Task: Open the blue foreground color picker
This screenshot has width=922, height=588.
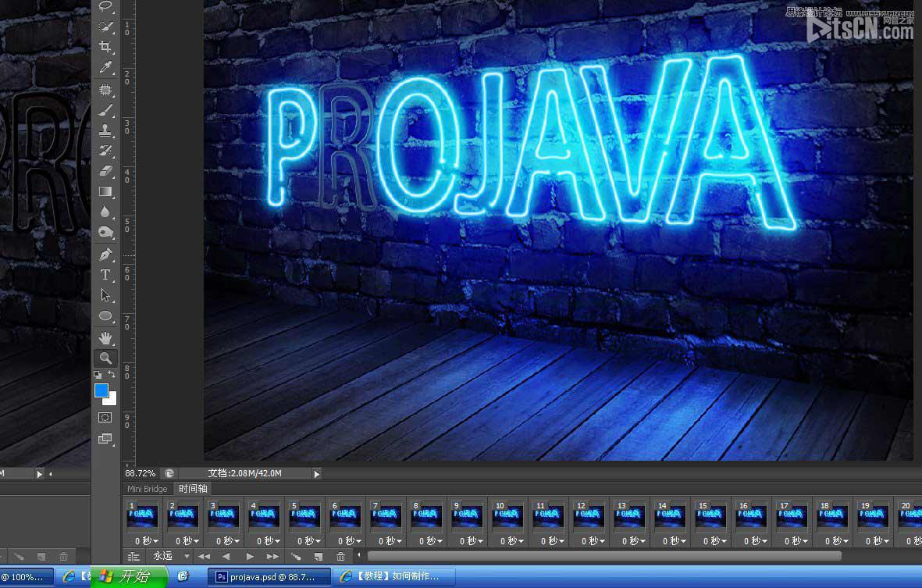Action: [101, 390]
